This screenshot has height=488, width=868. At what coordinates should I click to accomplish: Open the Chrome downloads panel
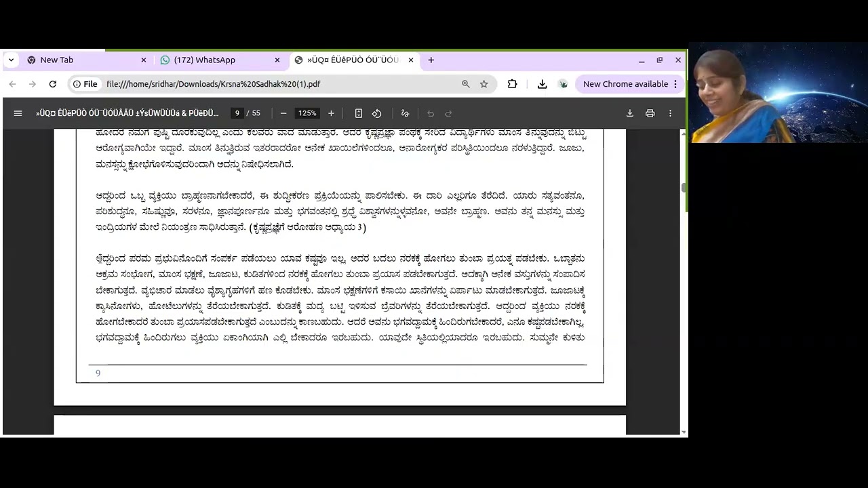[542, 84]
